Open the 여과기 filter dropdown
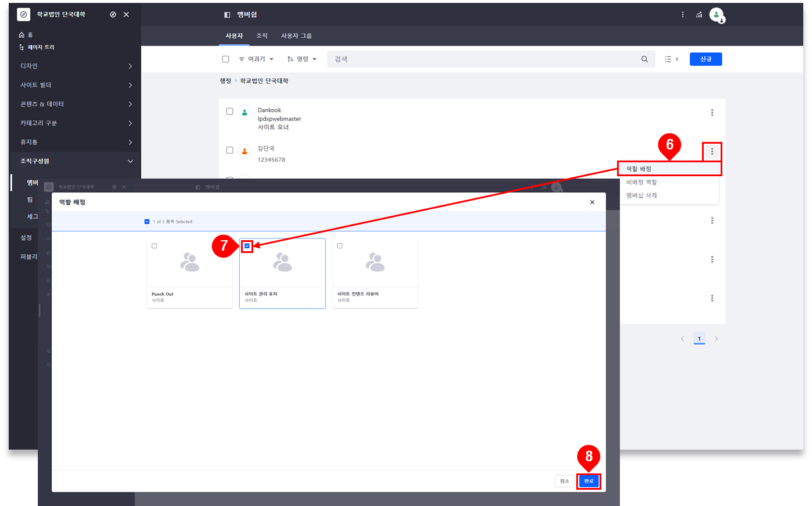Screen dimensions: 812x506 point(256,59)
